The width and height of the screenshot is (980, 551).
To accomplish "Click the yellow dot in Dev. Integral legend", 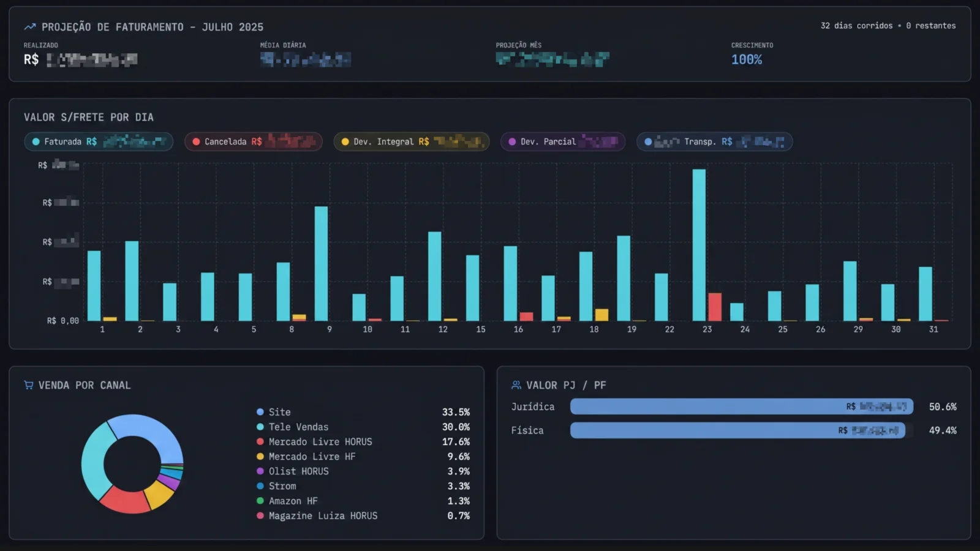I will (x=345, y=141).
